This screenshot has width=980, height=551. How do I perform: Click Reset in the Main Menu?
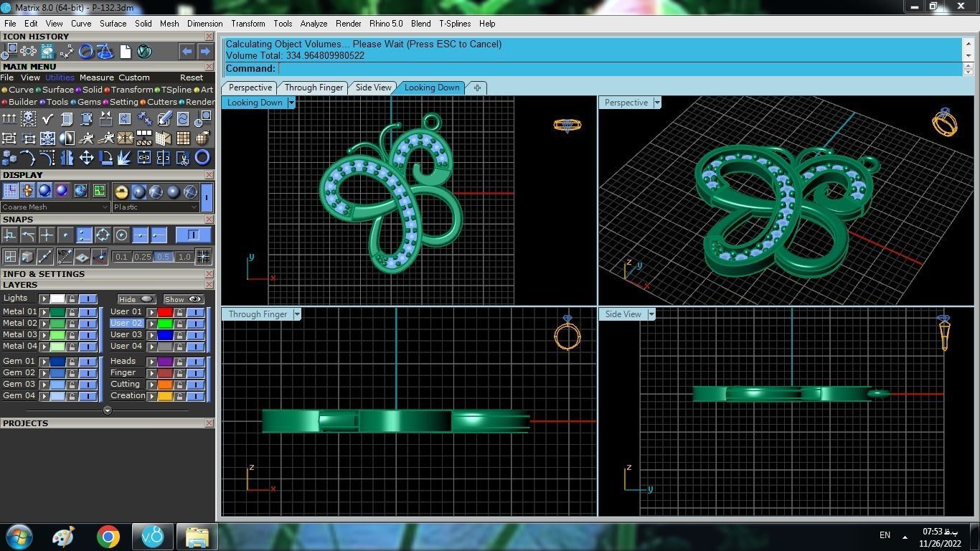click(192, 77)
